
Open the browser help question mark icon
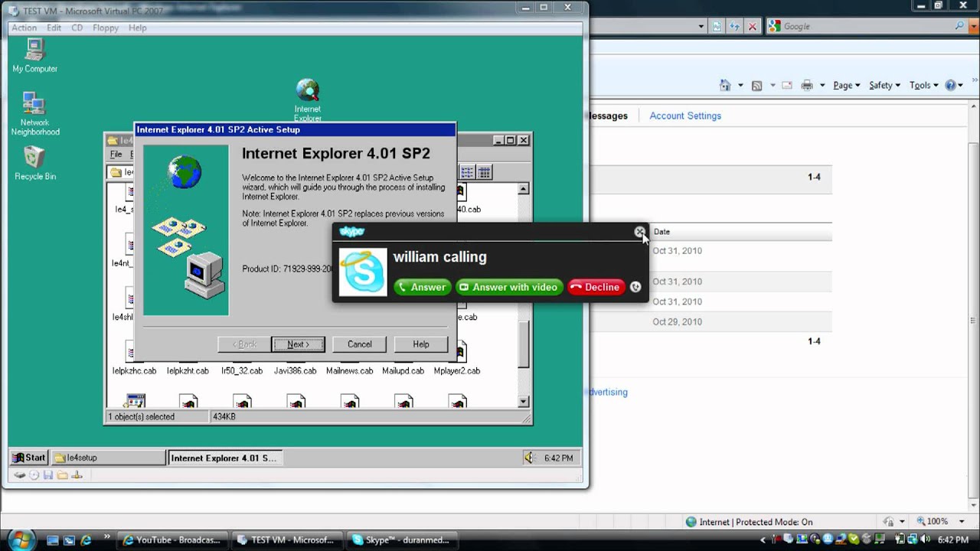coord(951,86)
